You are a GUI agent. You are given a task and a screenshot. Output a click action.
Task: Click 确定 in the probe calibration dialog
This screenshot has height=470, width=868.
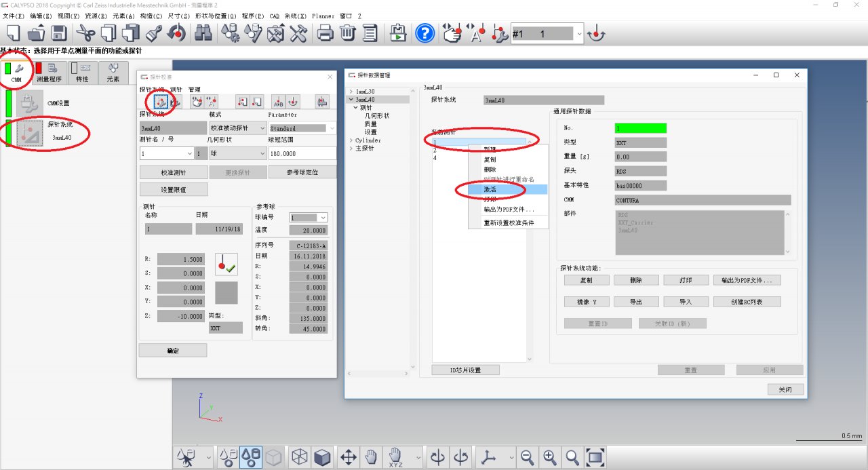pyautogui.click(x=173, y=350)
